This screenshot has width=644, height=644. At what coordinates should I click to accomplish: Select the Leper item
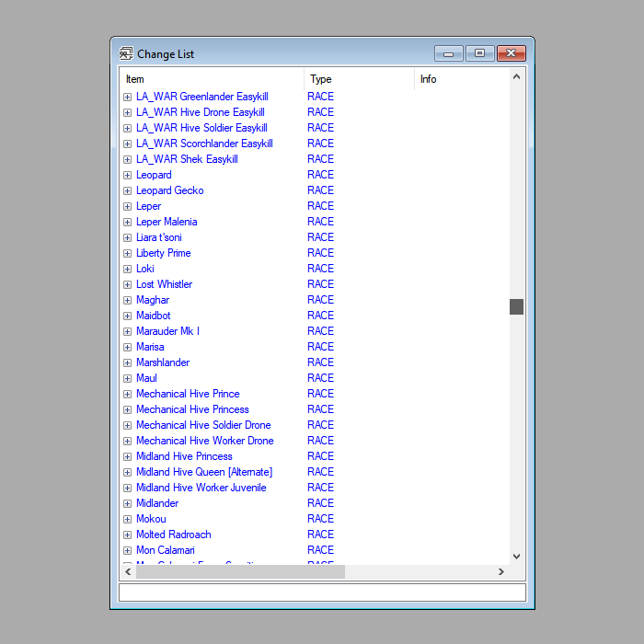[148, 206]
